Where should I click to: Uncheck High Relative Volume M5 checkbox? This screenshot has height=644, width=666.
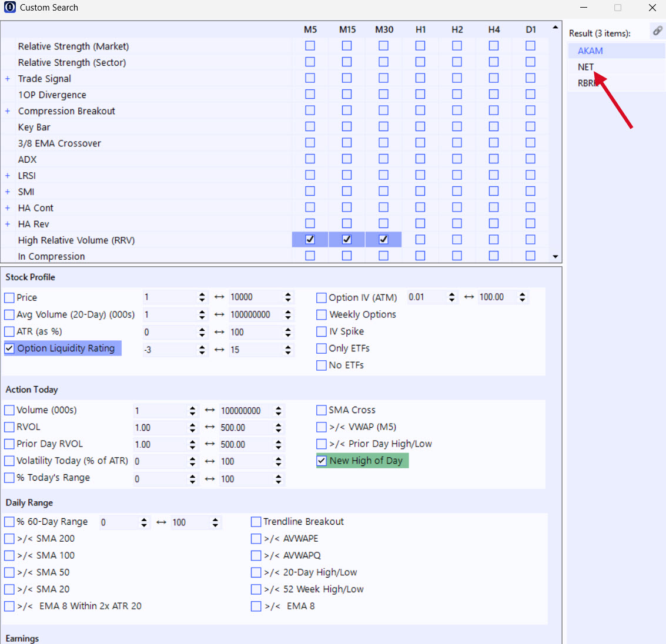pyautogui.click(x=310, y=239)
